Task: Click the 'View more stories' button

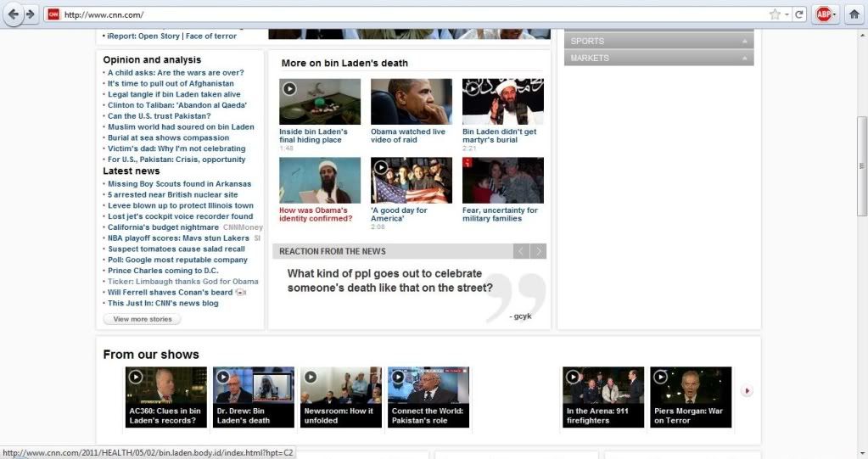Action: click(x=142, y=319)
